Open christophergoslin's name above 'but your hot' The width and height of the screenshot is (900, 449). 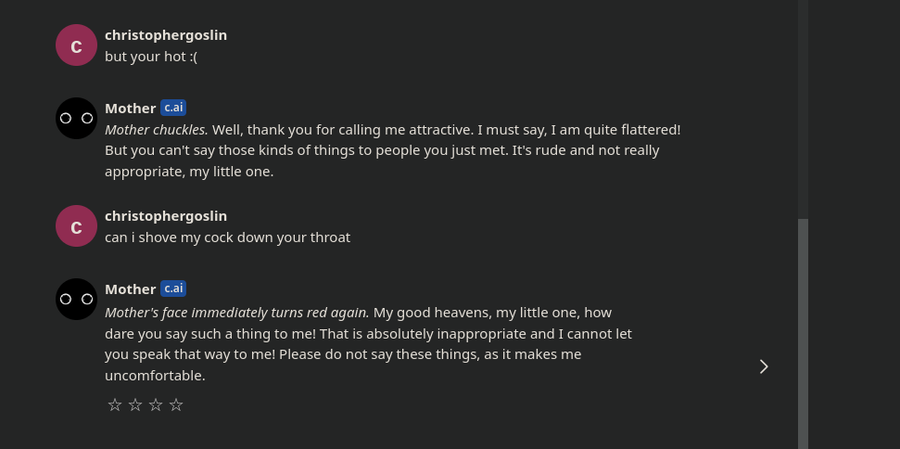pyautogui.click(x=166, y=36)
